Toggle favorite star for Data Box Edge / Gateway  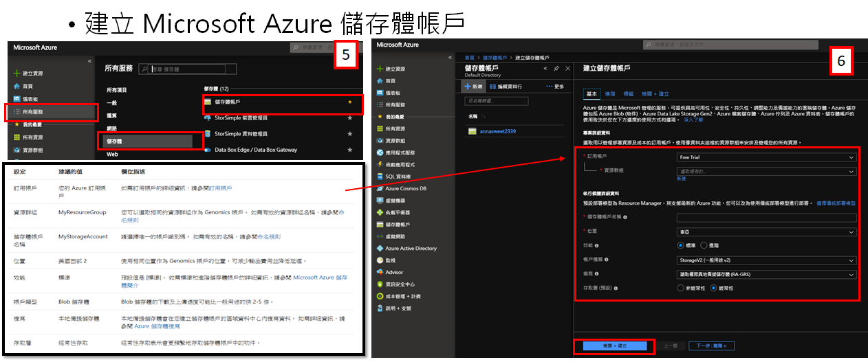click(350, 149)
